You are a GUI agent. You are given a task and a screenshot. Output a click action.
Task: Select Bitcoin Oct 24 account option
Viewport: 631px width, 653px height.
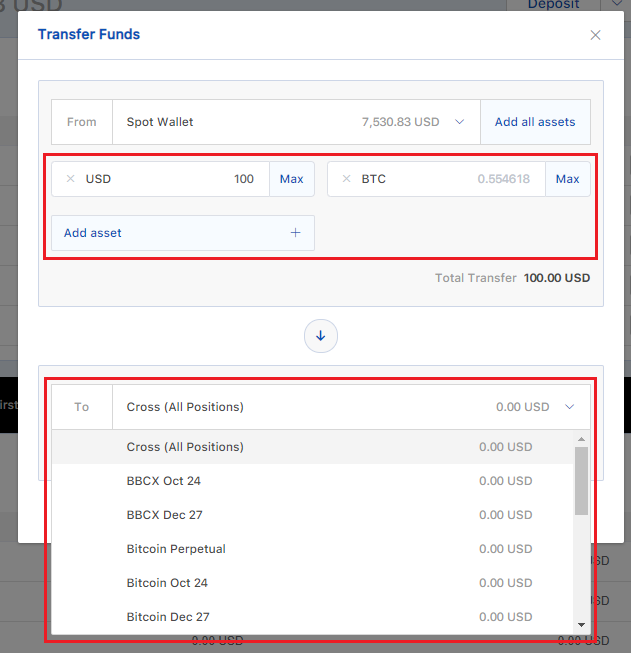coord(167,583)
